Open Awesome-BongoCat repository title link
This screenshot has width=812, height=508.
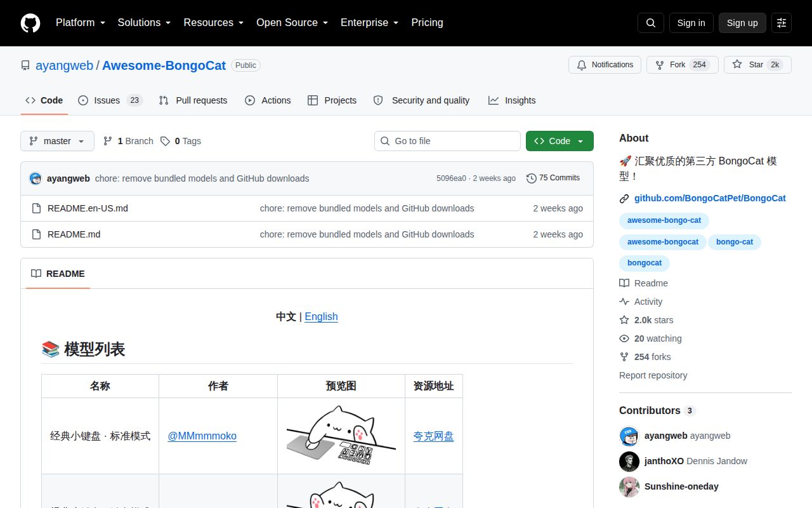(x=164, y=65)
